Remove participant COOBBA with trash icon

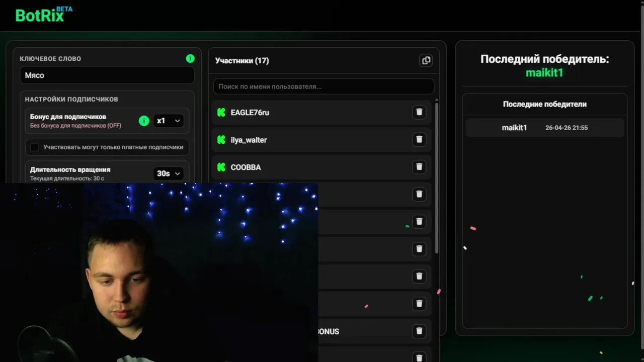[419, 167]
